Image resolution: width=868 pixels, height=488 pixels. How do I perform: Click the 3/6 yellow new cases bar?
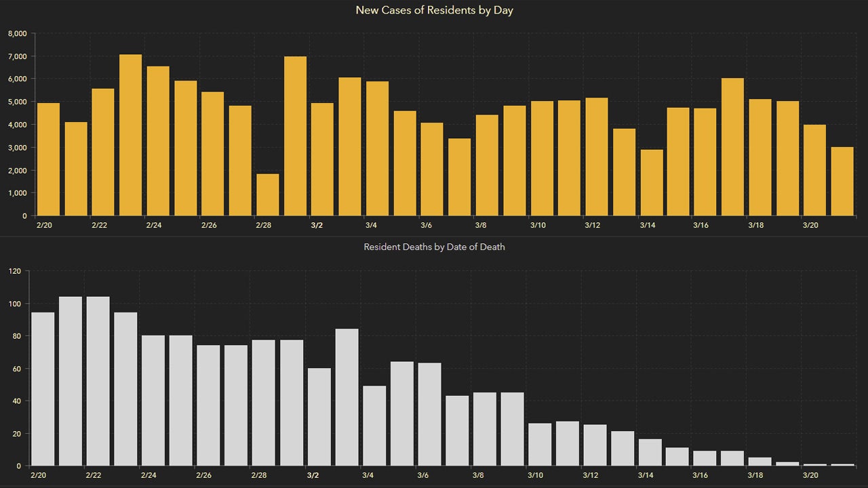[x=432, y=169]
